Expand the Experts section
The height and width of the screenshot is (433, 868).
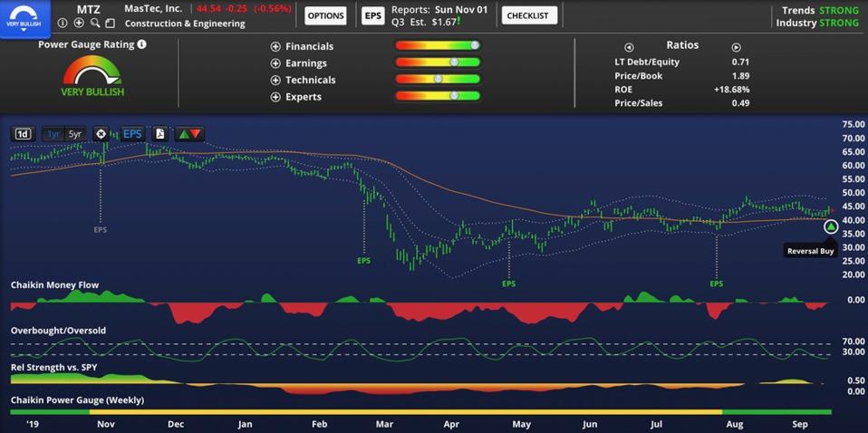point(275,97)
